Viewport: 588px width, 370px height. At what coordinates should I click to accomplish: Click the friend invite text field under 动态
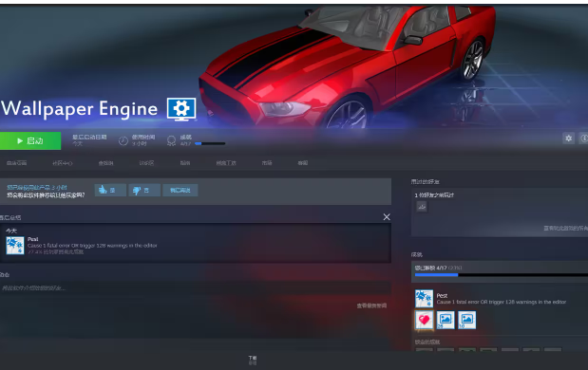coord(195,288)
